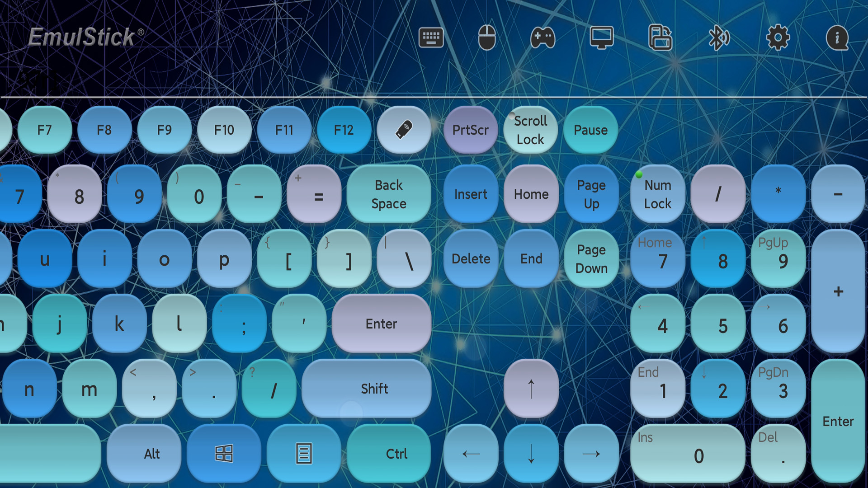Open file manager panel icon
This screenshot has height=488, width=868.
point(660,38)
